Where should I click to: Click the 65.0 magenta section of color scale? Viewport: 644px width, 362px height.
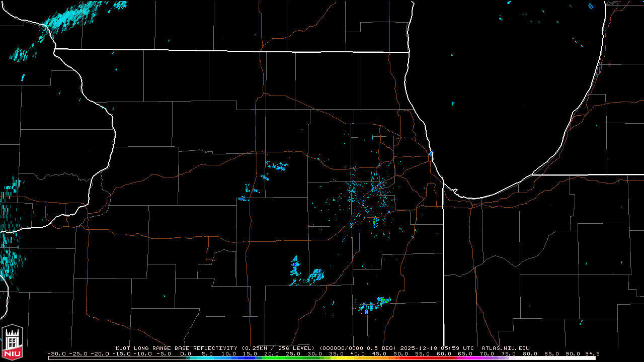pyautogui.click(x=465, y=358)
